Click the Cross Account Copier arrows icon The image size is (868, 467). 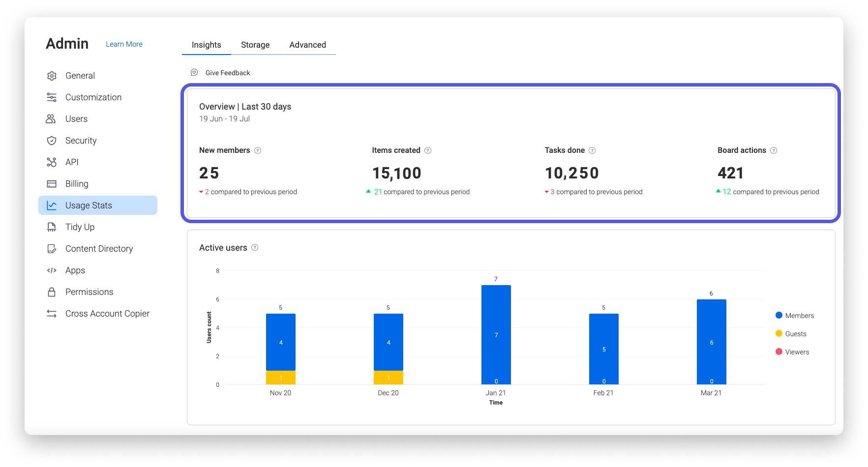[x=52, y=314]
